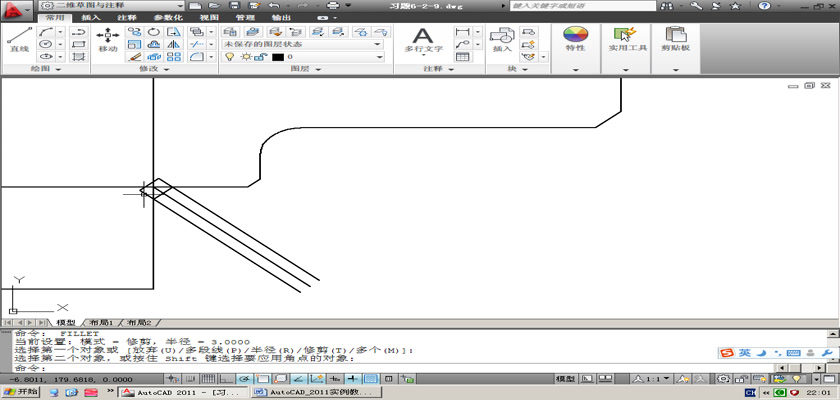Image resolution: width=840 pixels, height=400 pixels.
Task: Switch to the Insert (插入) ribbon tab
Action: click(91, 18)
